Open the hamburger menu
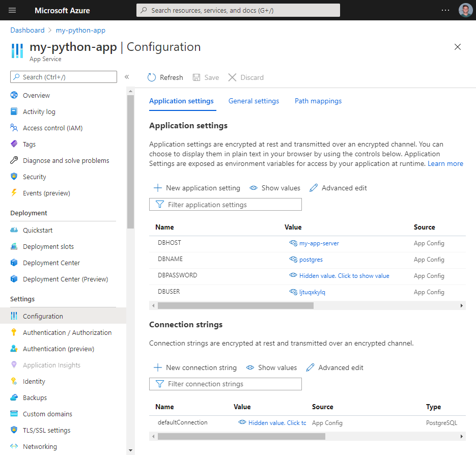This screenshot has height=455, width=476. tap(12, 10)
